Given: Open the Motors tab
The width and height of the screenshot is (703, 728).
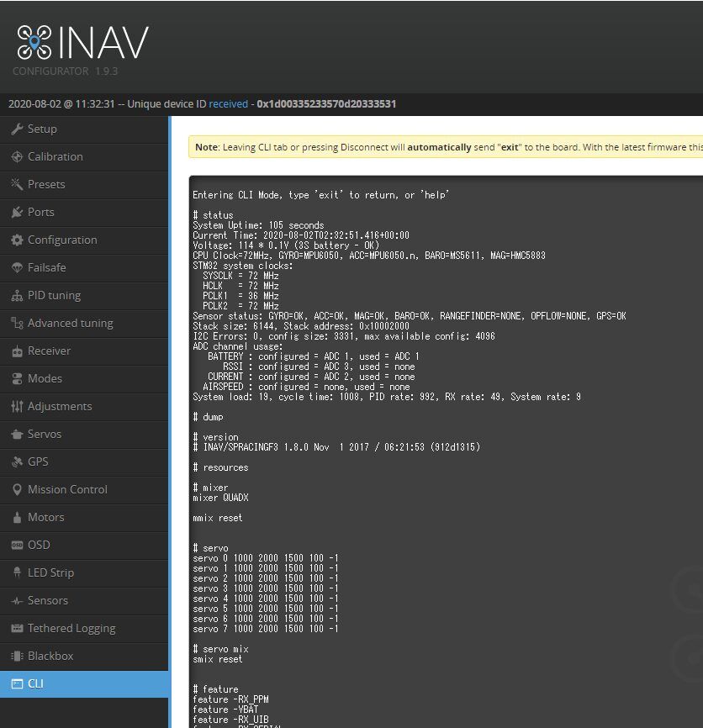Looking at the screenshot, I should pyautogui.click(x=84, y=518).
